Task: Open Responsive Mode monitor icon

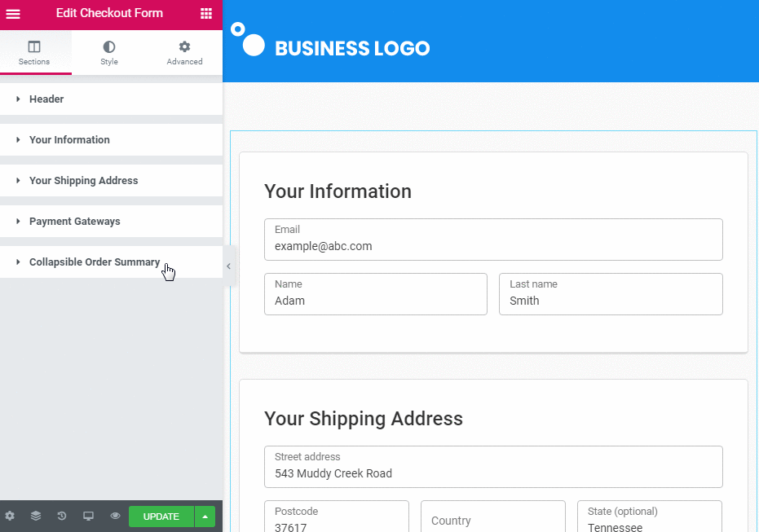Action: 88,516
